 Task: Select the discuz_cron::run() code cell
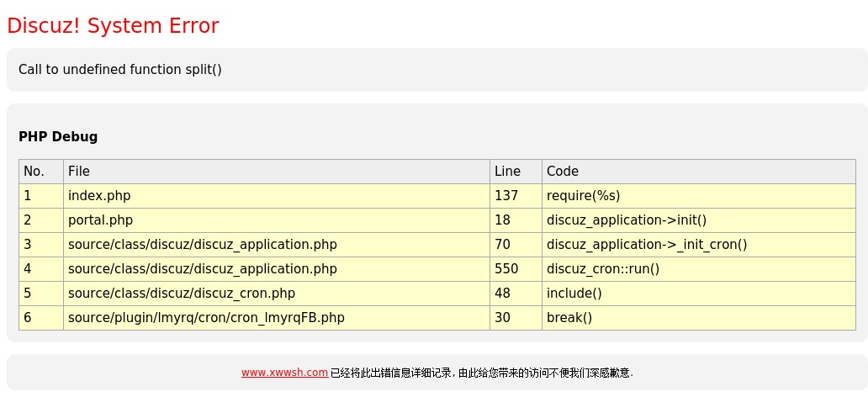click(x=699, y=269)
